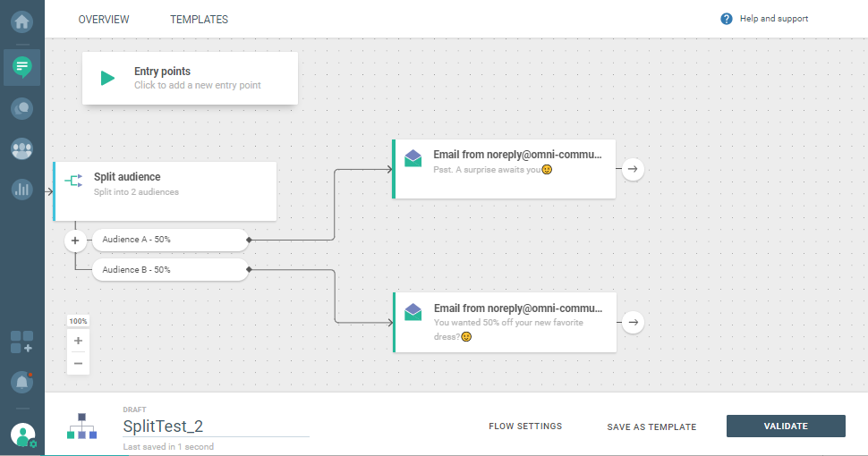The height and width of the screenshot is (456, 868).
Task: Select the communication flows chat icon
Action: [x=21, y=66]
